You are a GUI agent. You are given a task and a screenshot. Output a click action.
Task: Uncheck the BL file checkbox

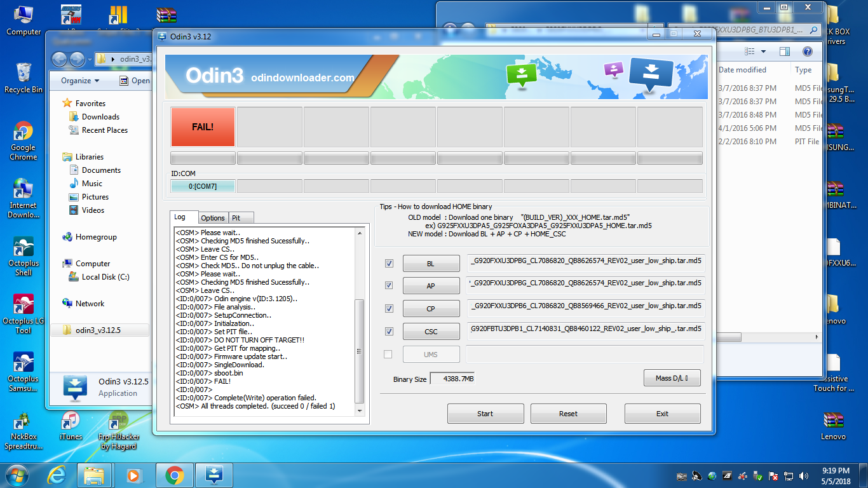tap(389, 263)
